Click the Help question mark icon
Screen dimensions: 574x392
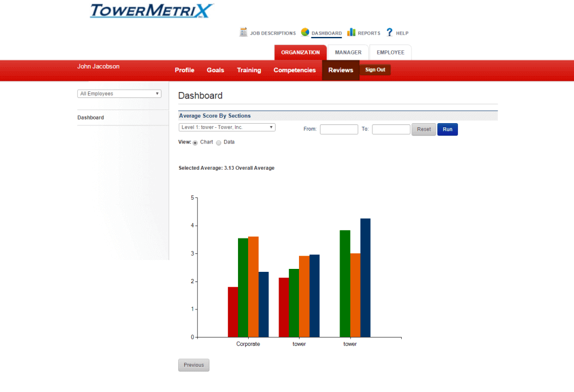[x=389, y=32]
